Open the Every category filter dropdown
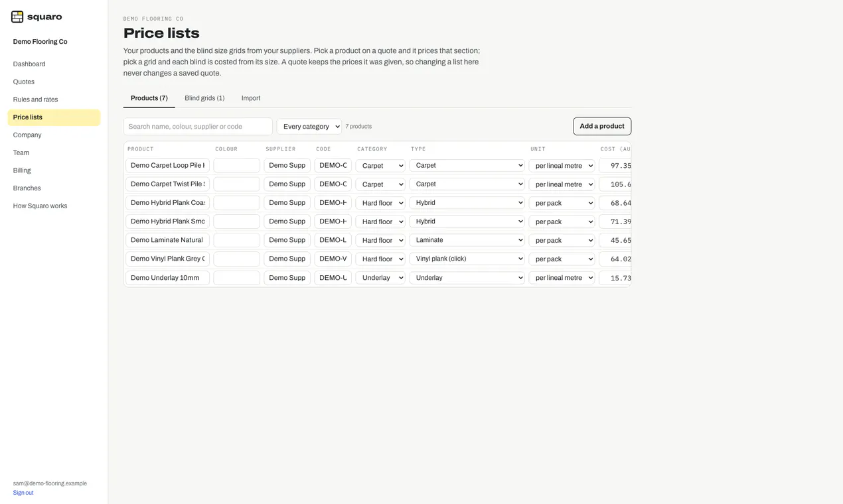The width and height of the screenshot is (843, 504). click(x=309, y=127)
